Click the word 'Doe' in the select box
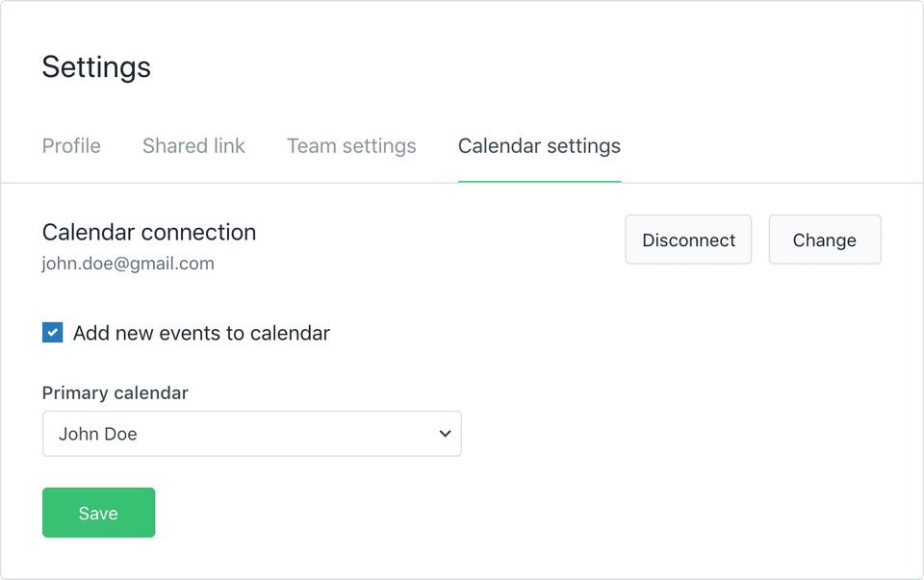 tap(119, 434)
